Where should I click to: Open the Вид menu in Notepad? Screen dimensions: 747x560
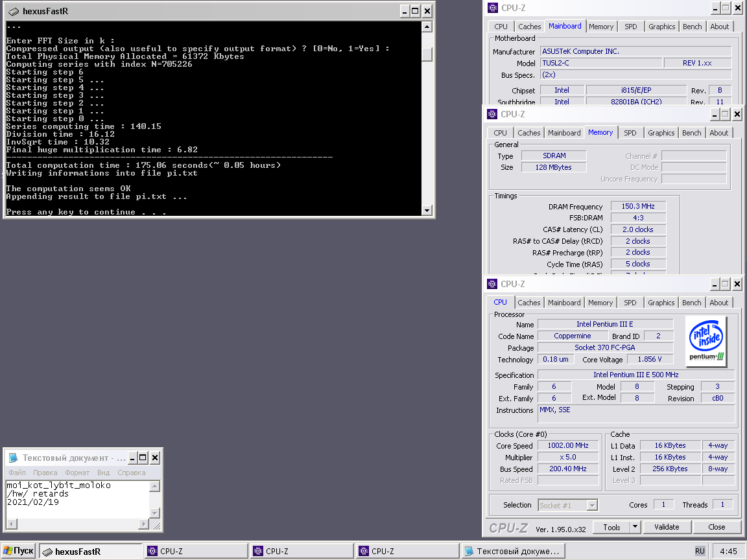coord(103,472)
